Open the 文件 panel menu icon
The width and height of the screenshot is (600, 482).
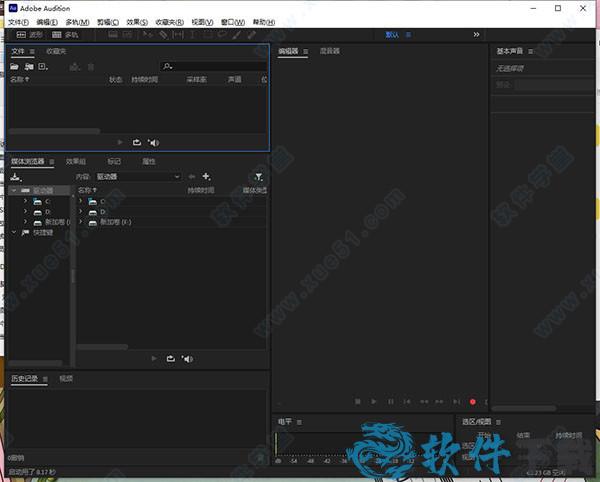click(32, 52)
